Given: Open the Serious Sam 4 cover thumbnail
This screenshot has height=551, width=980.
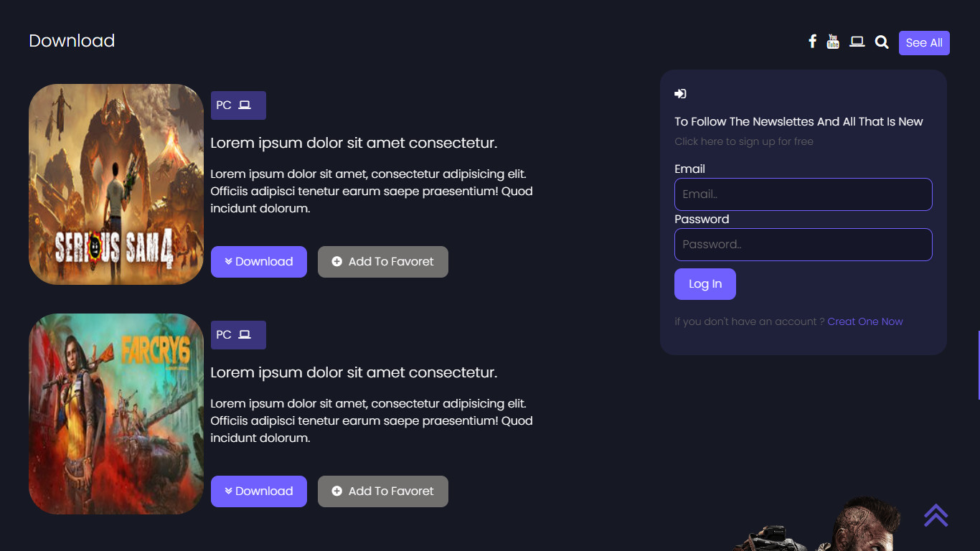Looking at the screenshot, I should point(116,184).
